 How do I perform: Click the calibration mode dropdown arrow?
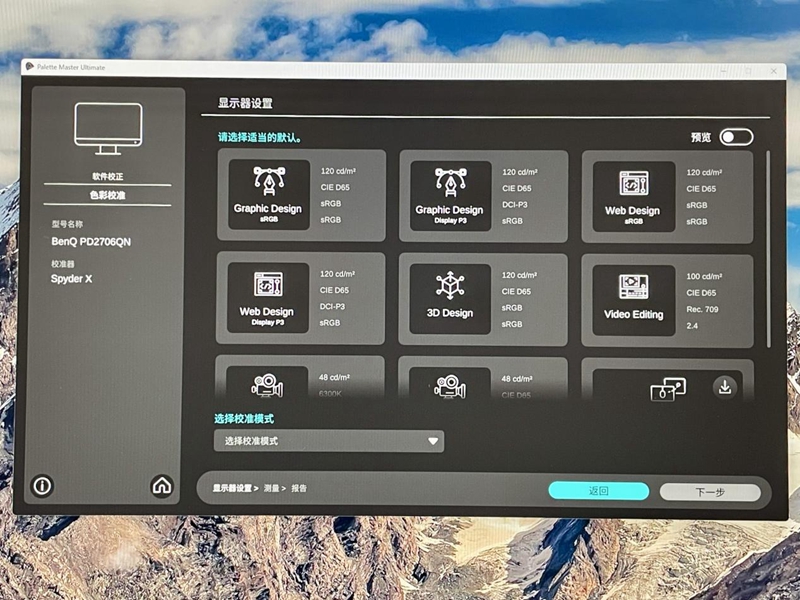[x=433, y=441]
